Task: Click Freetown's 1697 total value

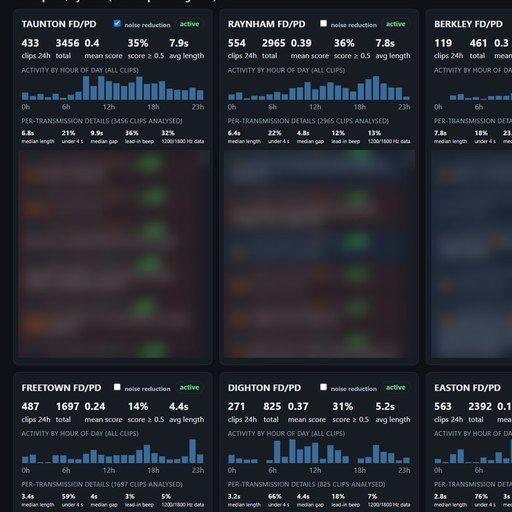Action: 68,407
